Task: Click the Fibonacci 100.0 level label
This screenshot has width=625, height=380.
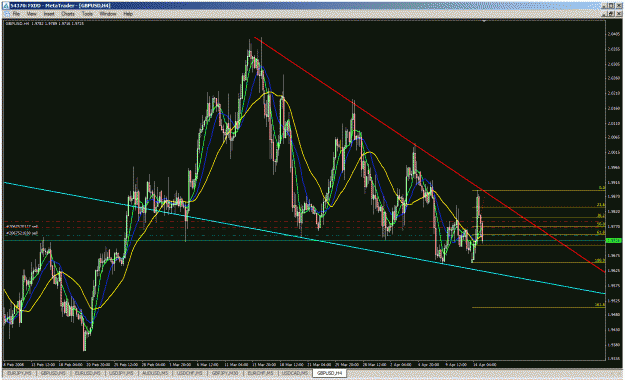Action: (599, 260)
